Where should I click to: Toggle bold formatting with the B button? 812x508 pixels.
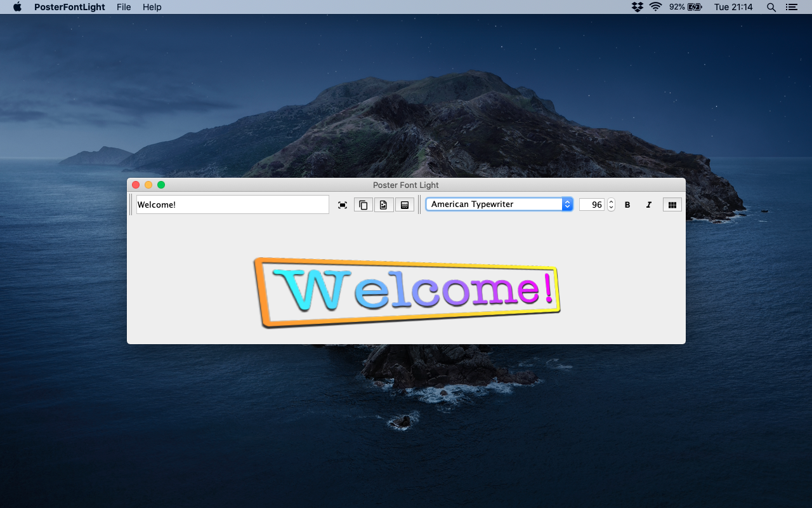[x=627, y=204]
